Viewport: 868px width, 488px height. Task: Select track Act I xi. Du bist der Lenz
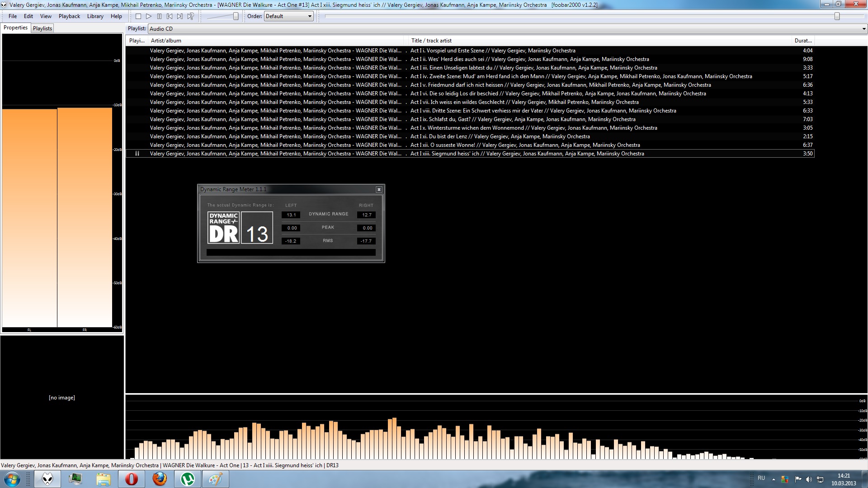click(x=470, y=136)
